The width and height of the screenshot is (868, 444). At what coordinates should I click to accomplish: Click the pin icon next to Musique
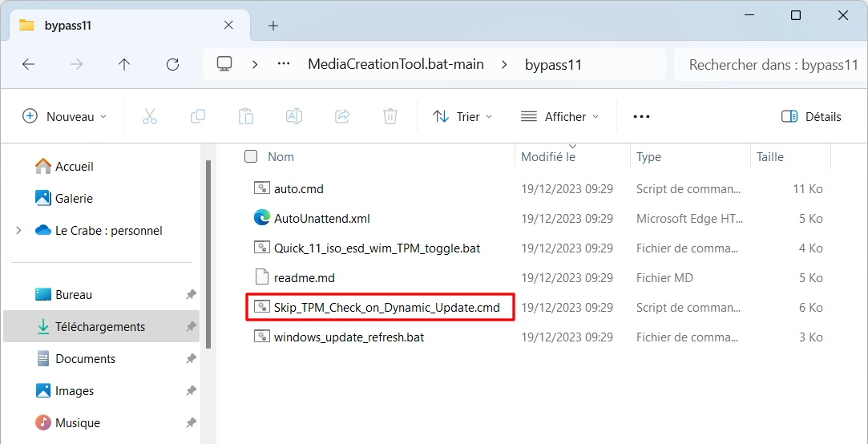point(191,423)
